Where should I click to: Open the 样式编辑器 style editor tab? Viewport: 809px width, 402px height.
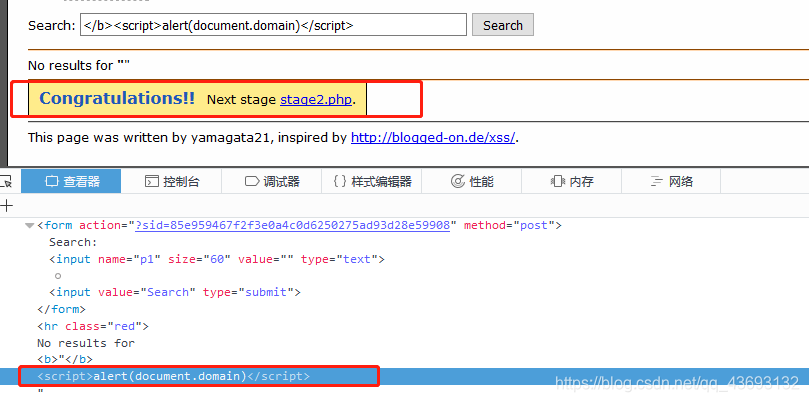(371, 181)
